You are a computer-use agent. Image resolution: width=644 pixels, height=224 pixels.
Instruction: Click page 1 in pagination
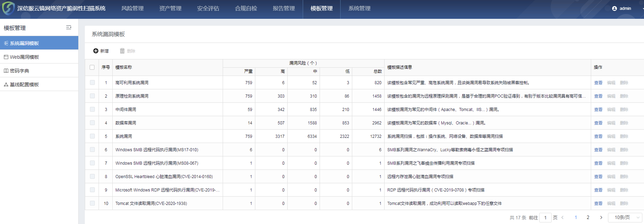[576, 217]
